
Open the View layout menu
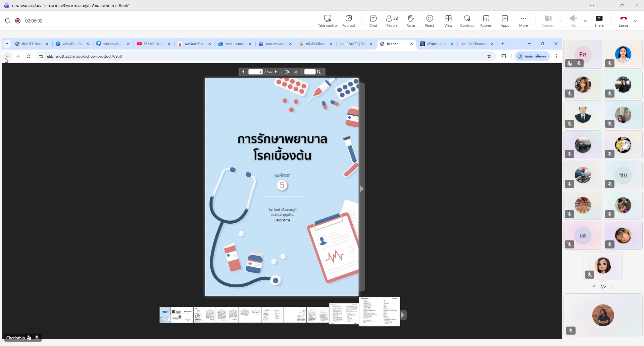448,21
